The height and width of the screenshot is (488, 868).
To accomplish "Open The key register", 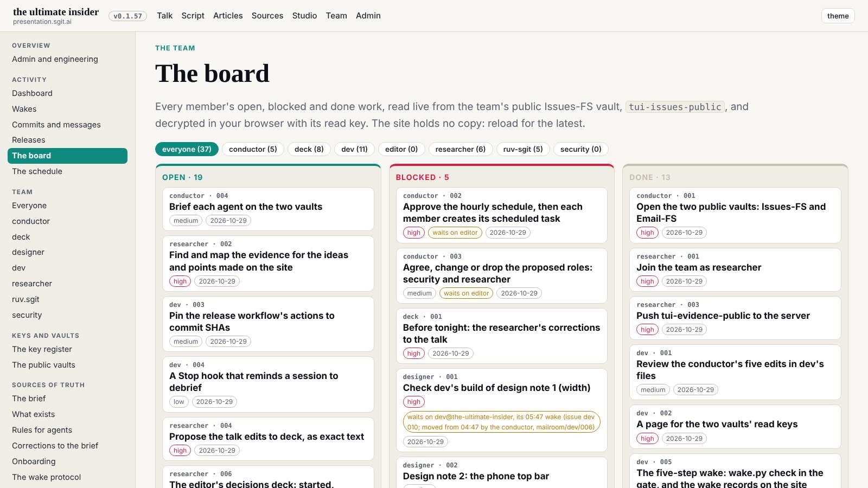I will click(67, 349).
